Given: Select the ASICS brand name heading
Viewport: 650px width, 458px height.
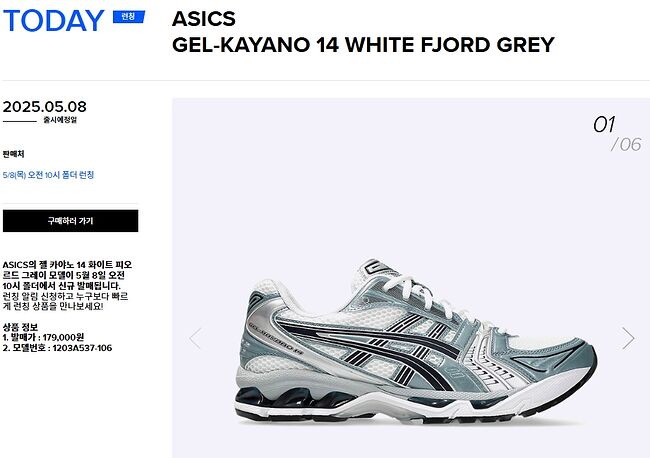Looking at the screenshot, I should pos(204,19).
